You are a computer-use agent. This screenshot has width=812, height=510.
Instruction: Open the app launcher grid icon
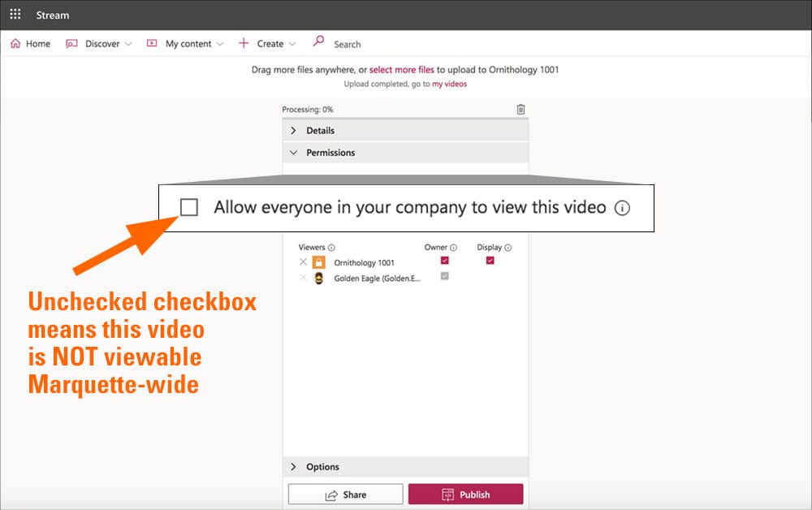click(15, 15)
